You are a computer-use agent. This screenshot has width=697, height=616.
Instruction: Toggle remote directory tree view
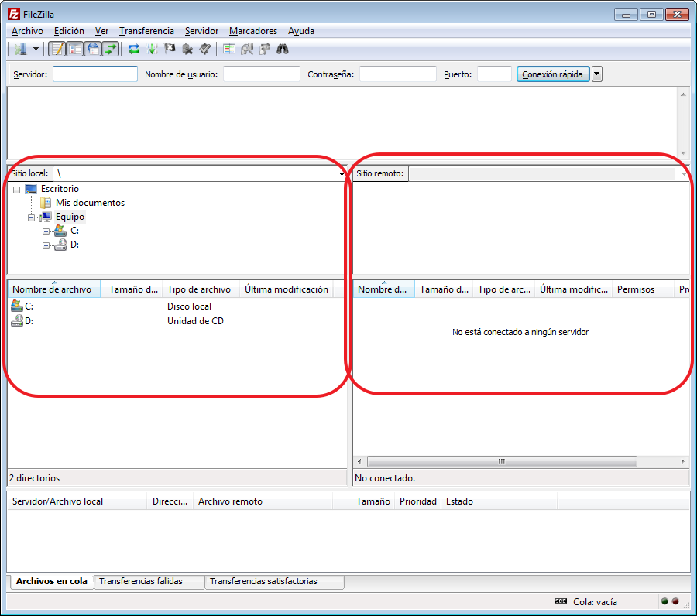pyautogui.click(x=93, y=50)
